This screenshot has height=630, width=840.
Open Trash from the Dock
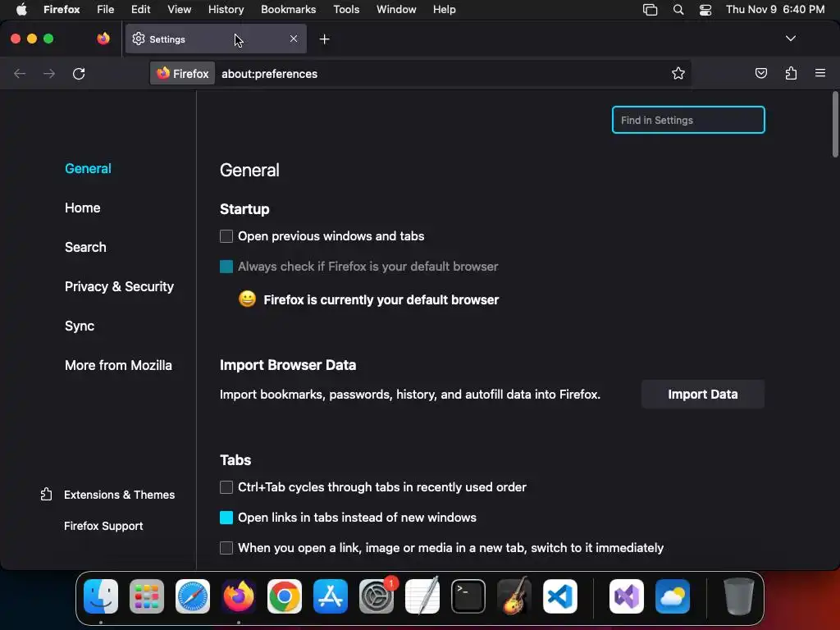pyautogui.click(x=739, y=596)
